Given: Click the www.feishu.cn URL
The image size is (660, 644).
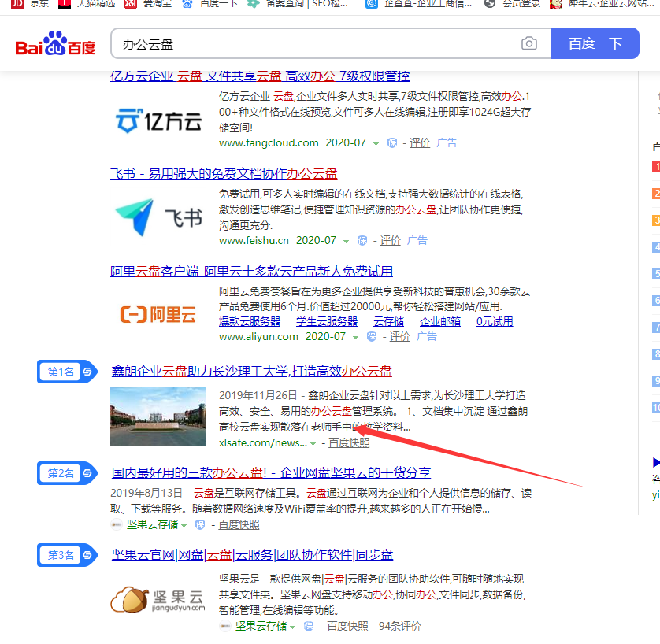Looking at the screenshot, I should tap(254, 241).
